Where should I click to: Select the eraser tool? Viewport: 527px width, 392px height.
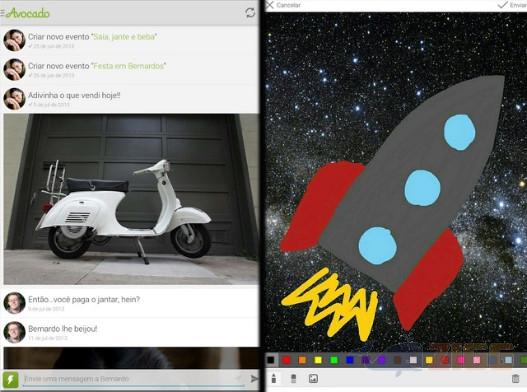293,379
